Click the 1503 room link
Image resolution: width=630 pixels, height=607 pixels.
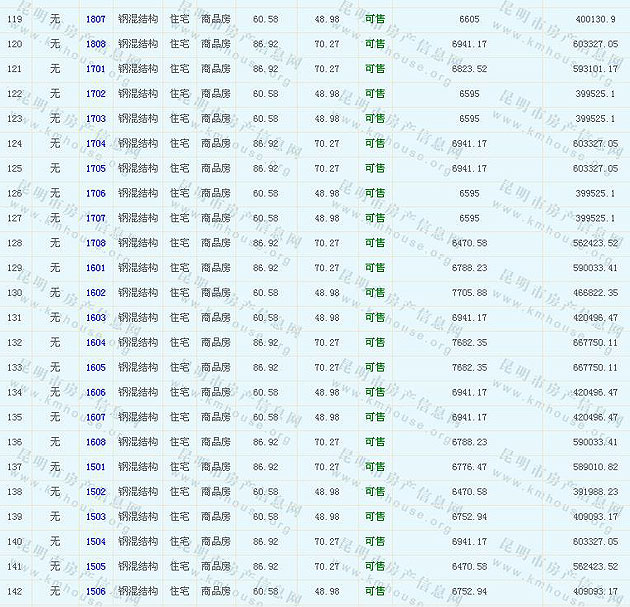pos(96,517)
